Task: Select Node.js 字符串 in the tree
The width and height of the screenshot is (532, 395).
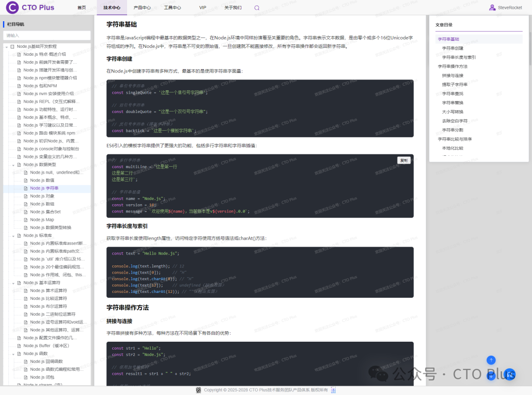Action: tap(44, 188)
